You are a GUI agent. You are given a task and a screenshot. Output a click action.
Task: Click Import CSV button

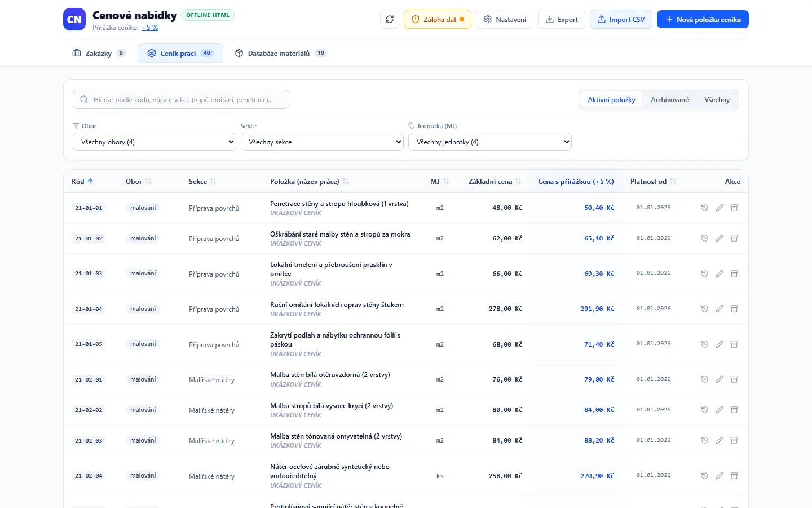tap(621, 19)
